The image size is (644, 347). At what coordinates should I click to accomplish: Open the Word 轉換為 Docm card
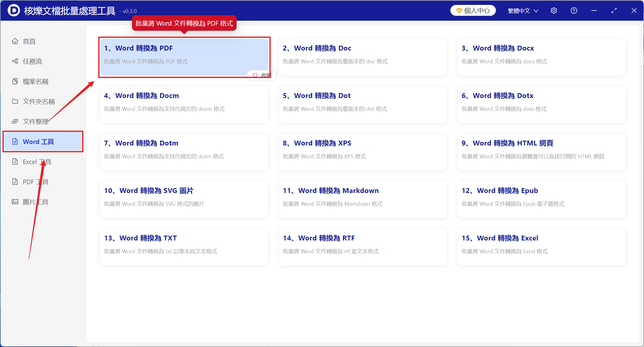coord(184,105)
